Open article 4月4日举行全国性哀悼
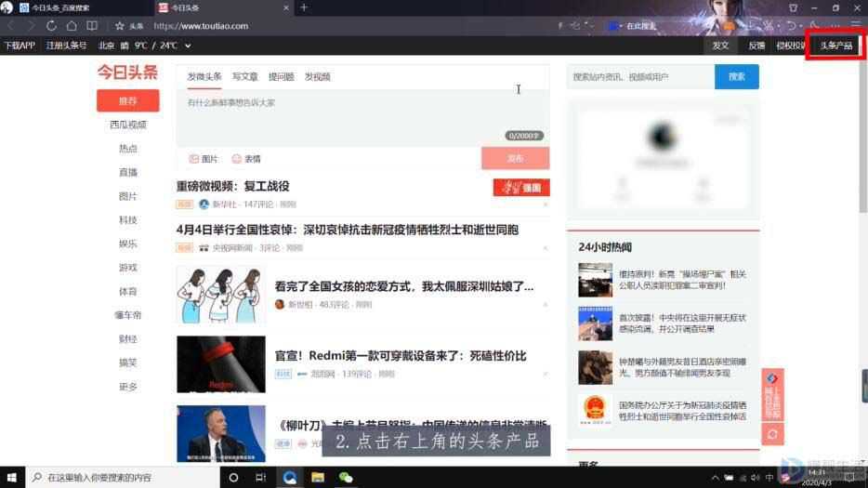The height and width of the screenshot is (488, 868). click(347, 230)
